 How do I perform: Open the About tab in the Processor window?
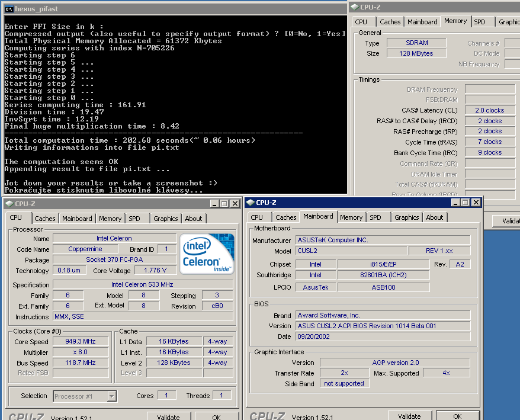[x=194, y=219]
